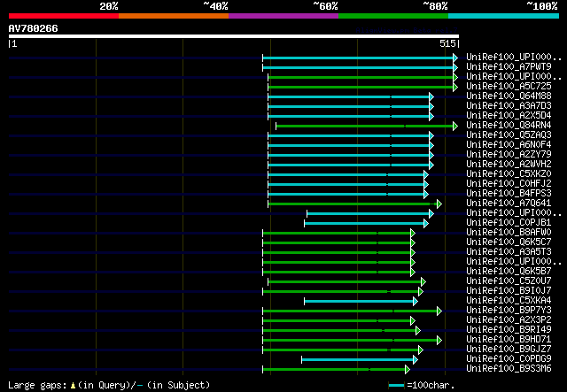Click the green alignment bar for UniRef100_A5C725
The height and width of the screenshot is (392, 567).
[361, 87]
